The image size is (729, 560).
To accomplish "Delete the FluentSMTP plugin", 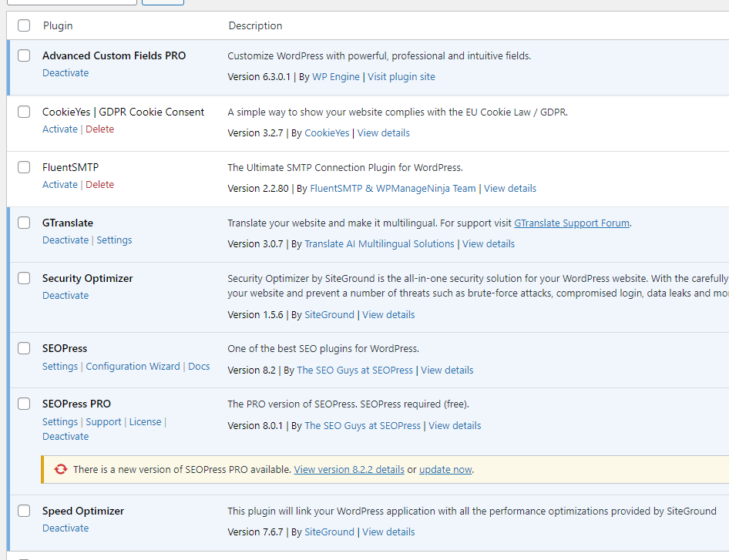I will (x=99, y=185).
